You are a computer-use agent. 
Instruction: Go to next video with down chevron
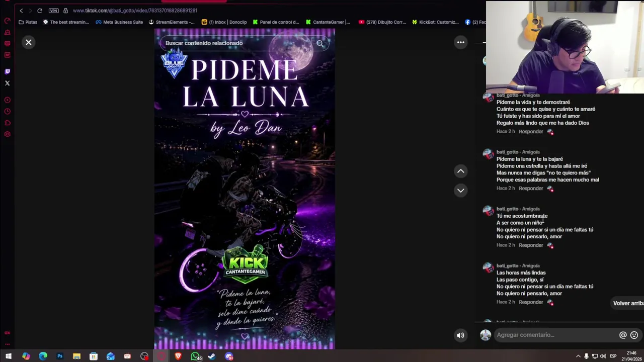pos(460,191)
